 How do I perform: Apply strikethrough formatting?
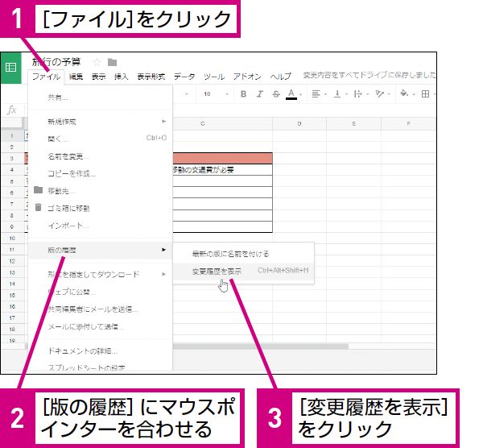276,94
